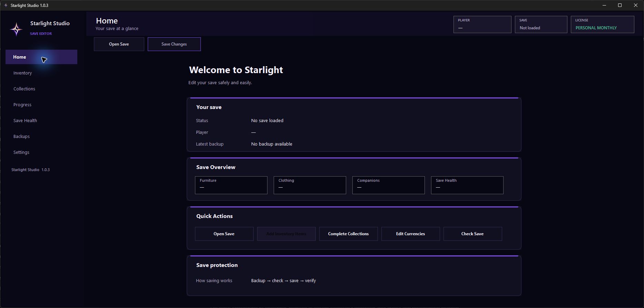Click the SAVE Not loaded status box

pyautogui.click(x=541, y=24)
